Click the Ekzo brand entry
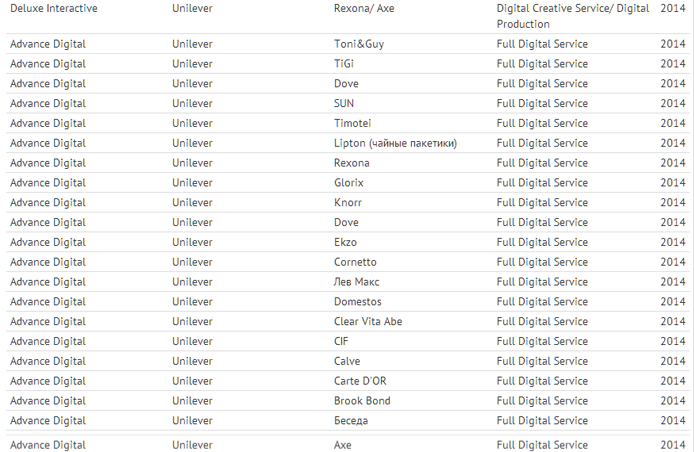The width and height of the screenshot is (694, 452). (x=345, y=242)
